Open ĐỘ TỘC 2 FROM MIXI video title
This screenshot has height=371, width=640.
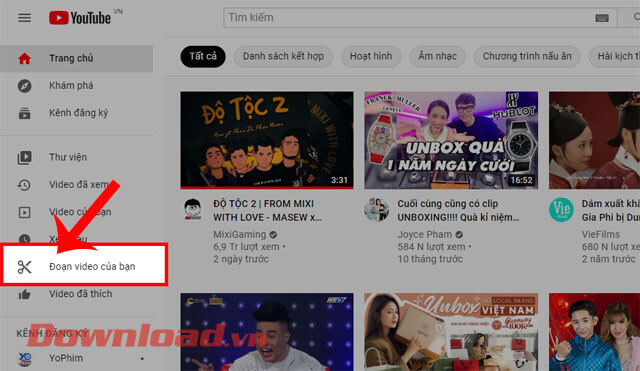[x=267, y=211]
